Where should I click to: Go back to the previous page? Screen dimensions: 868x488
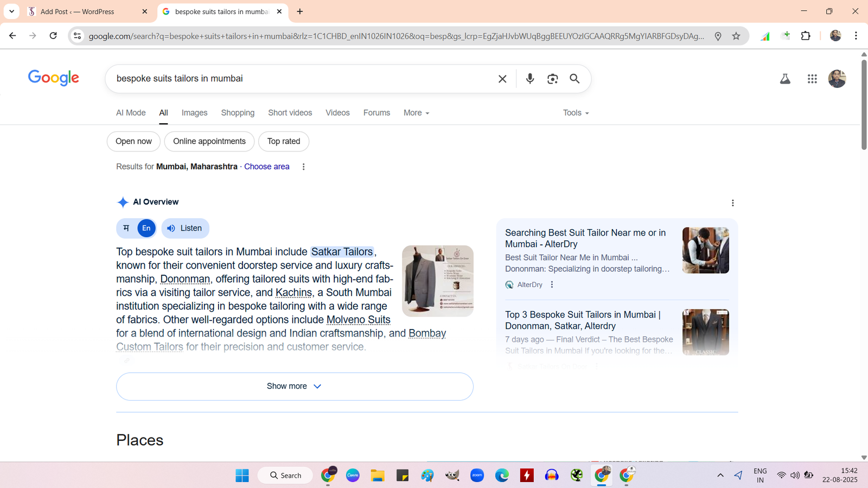click(12, 36)
